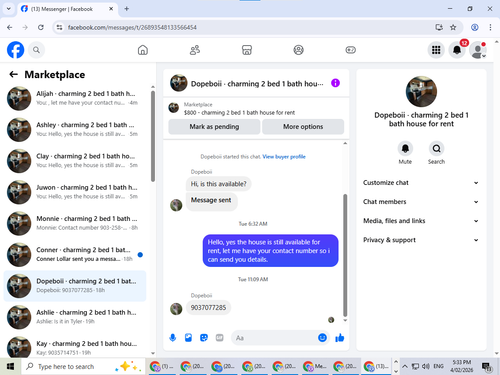
Task: Open the Windows Start menu
Action: (10, 366)
